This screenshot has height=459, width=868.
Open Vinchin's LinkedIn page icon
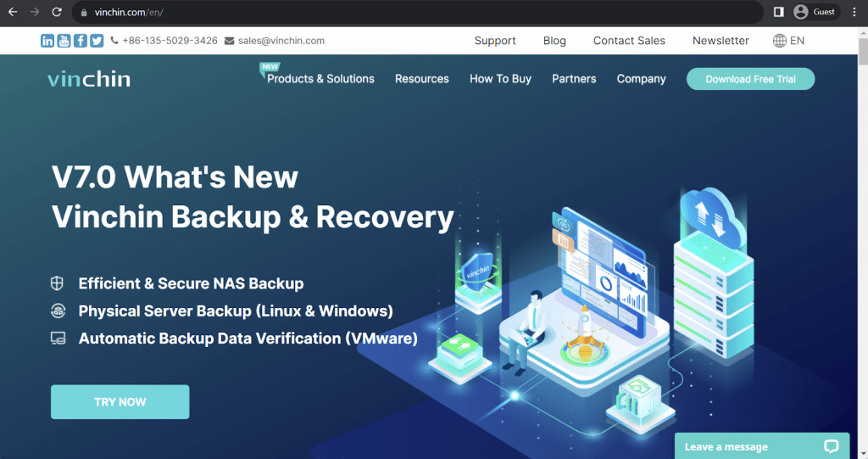coord(47,41)
